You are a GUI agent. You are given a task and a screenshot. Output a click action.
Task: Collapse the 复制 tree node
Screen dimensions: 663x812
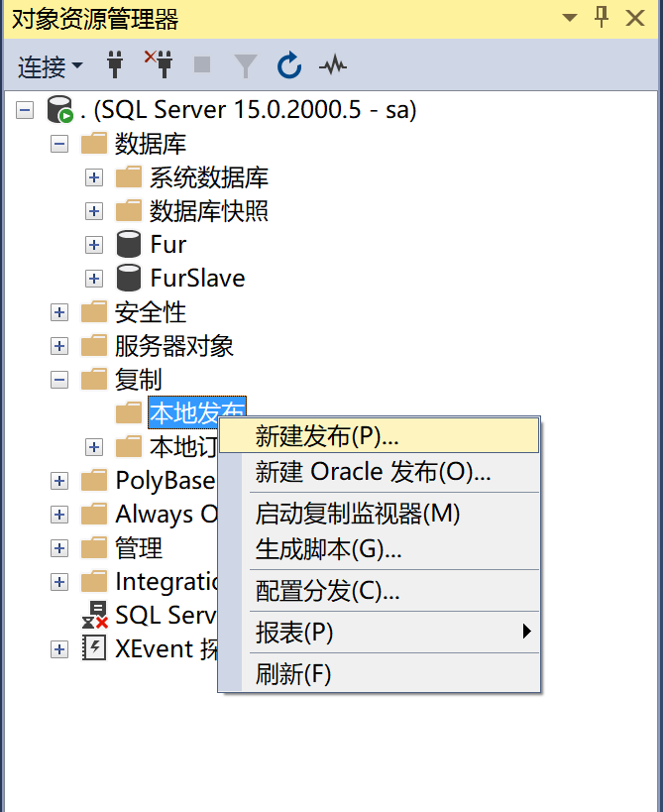tap(59, 380)
